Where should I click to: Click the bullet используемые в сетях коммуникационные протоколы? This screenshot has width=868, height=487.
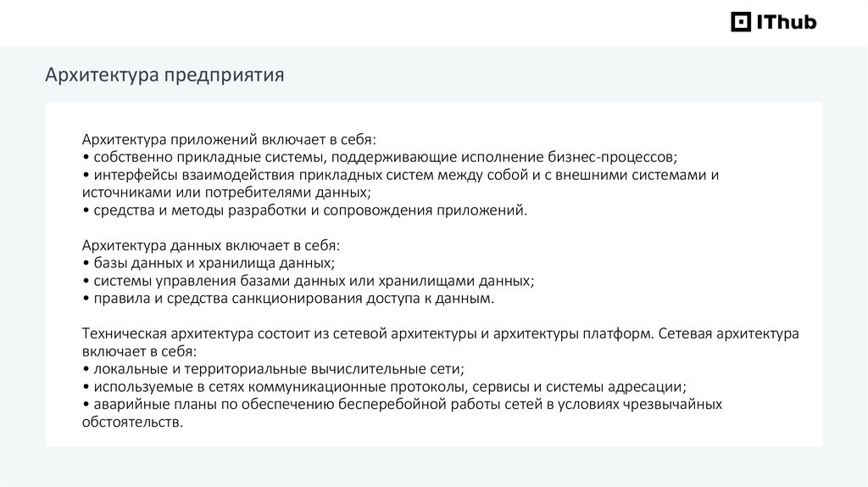(384, 387)
